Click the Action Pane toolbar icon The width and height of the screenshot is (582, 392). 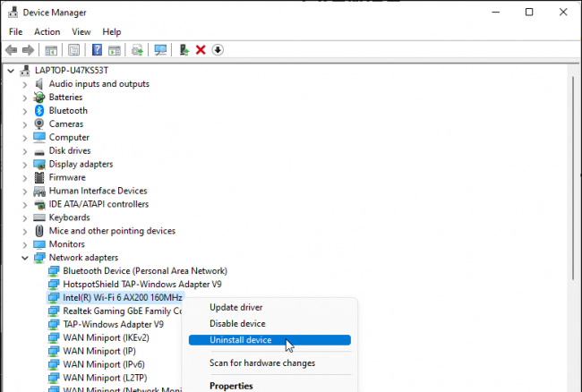[x=115, y=50]
